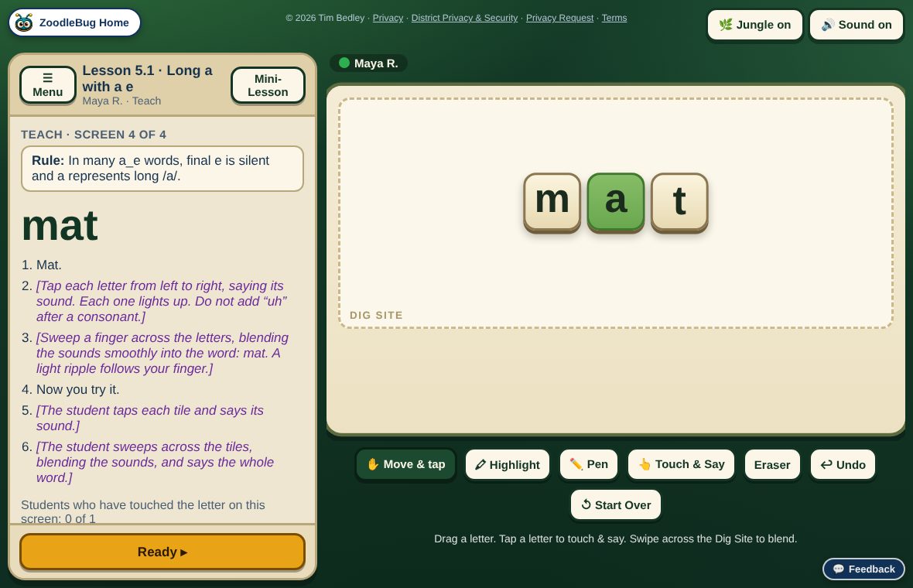Viewport: 913px width, 588px height.
Task: Open the Mini-Lesson panel
Action: [x=268, y=86]
